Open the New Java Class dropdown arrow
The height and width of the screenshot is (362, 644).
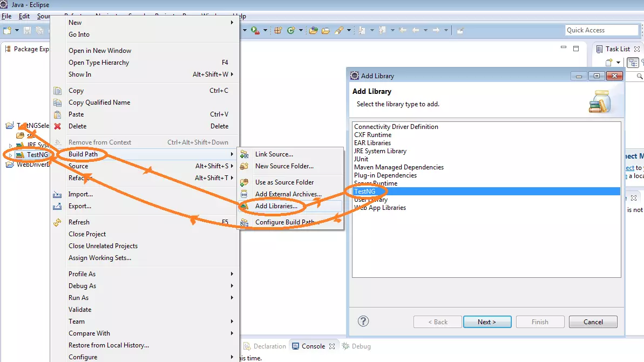[301, 30]
